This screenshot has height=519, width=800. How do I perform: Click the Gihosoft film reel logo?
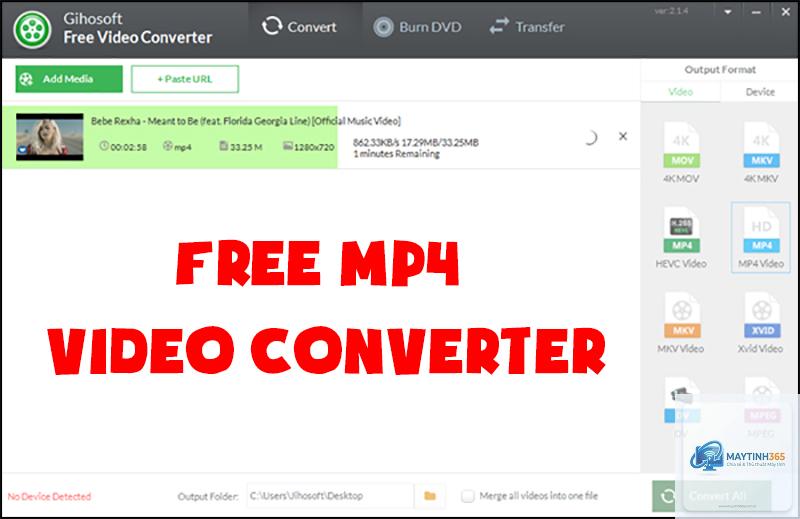33,29
